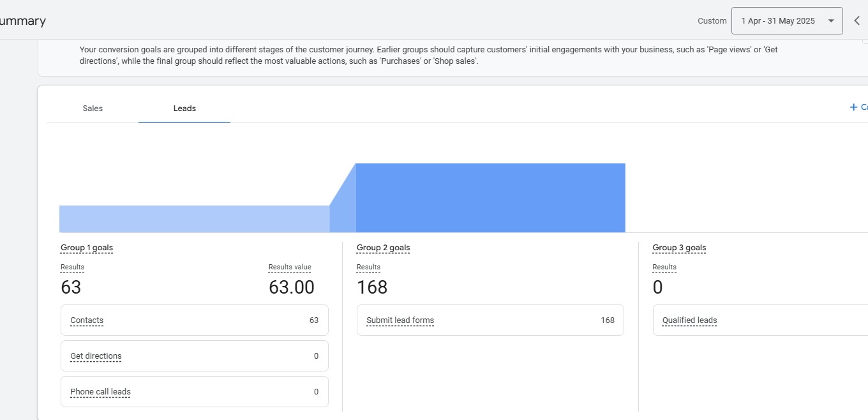The image size is (868, 420).
Task: Open the Submit lead forms goal row
Action: (490, 320)
